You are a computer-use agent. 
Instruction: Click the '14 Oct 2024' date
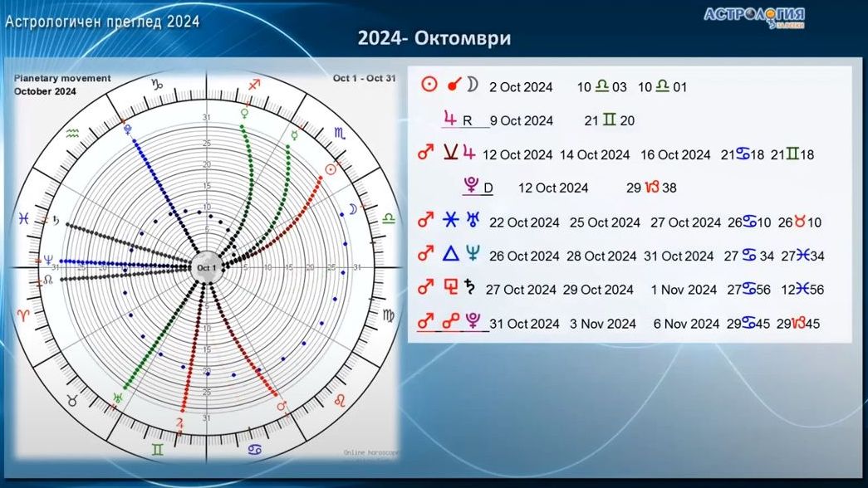[595, 155]
